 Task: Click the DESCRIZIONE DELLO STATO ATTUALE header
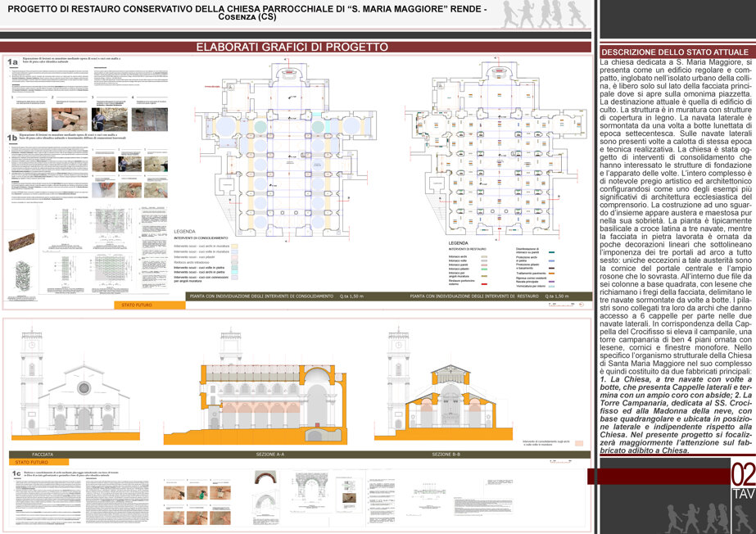coord(675,52)
